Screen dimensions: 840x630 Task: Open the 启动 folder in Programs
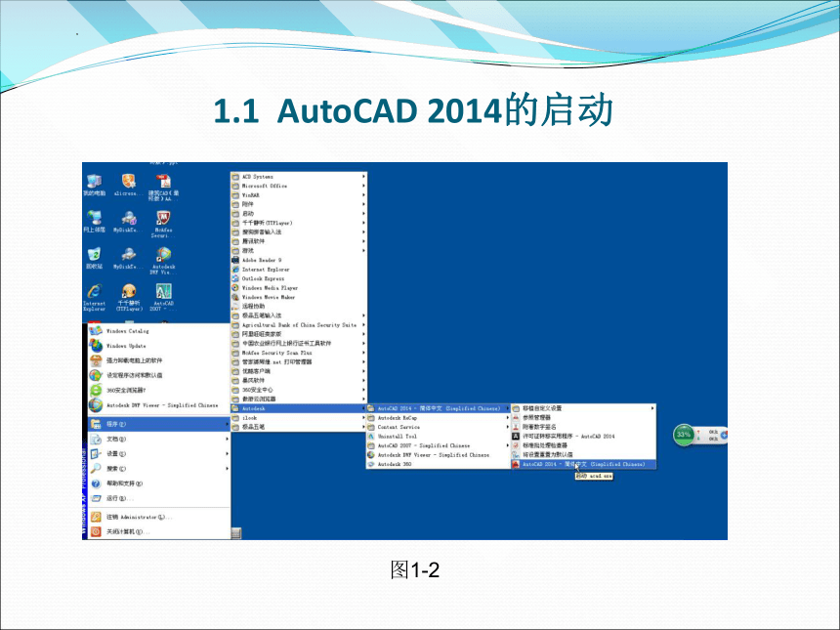tap(299, 214)
